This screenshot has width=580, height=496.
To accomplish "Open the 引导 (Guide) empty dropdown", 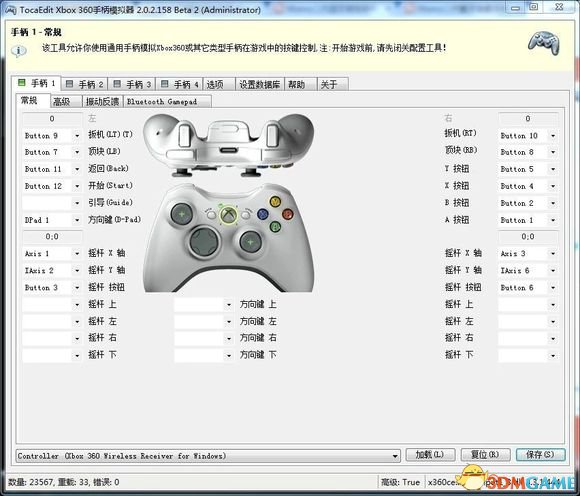I will (52, 203).
